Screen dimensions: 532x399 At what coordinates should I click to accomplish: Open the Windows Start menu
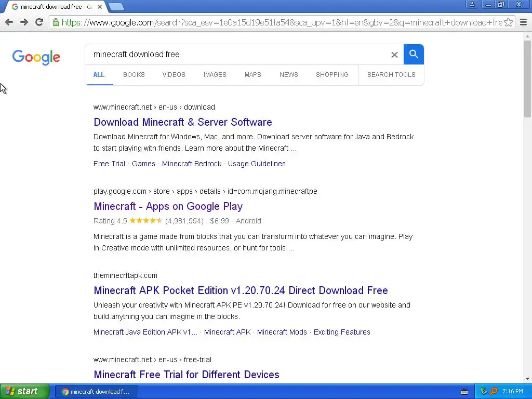24,392
